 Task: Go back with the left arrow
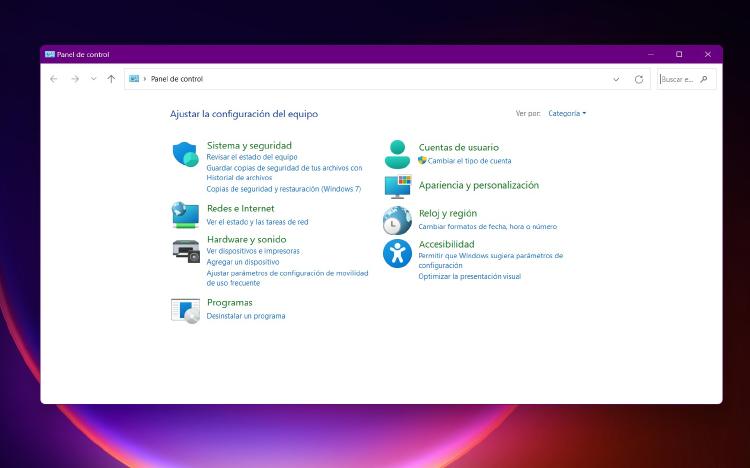(x=54, y=79)
